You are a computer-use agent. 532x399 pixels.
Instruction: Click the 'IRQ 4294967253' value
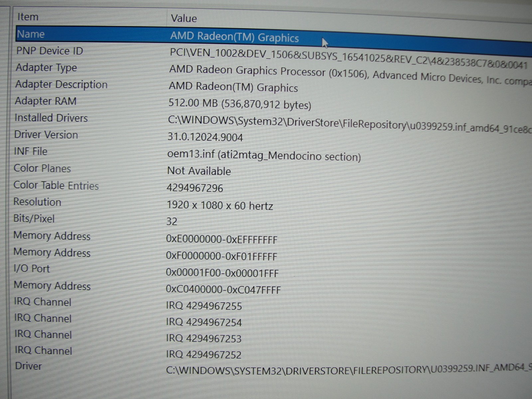[x=203, y=338]
